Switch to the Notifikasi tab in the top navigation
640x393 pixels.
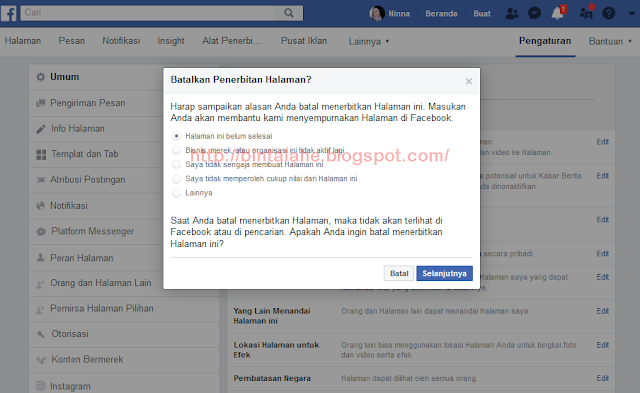[121, 41]
